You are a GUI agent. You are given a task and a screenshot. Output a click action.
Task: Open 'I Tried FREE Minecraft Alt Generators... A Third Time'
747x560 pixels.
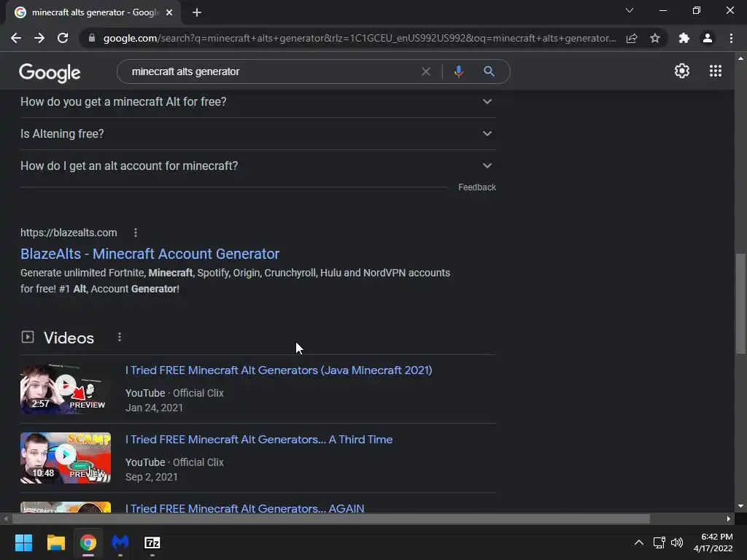click(259, 440)
